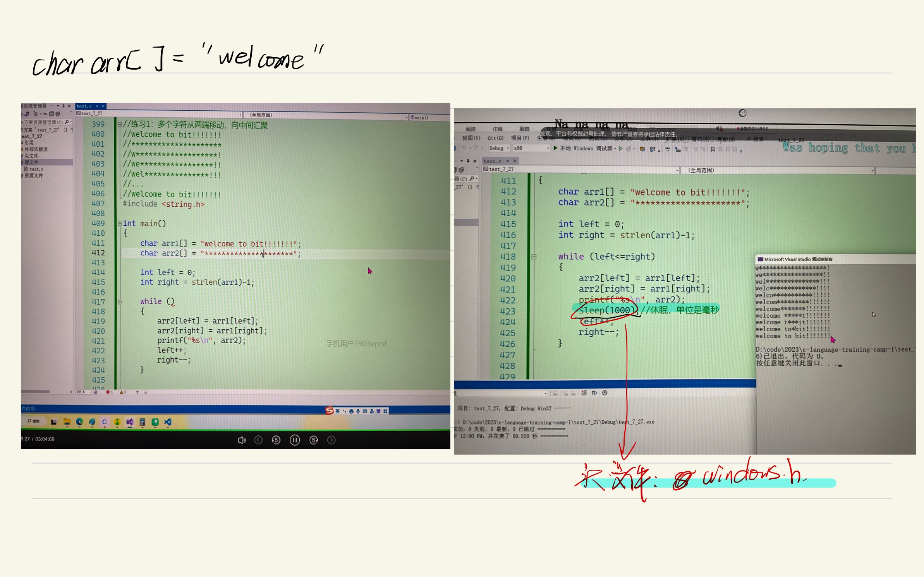The height and width of the screenshot is (577, 924).
Task: Open File Explorer from the taskbar
Action: coord(67,422)
